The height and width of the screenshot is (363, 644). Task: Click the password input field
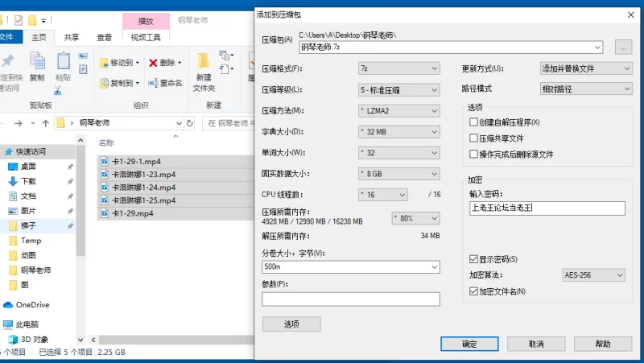[x=547, y=208]
